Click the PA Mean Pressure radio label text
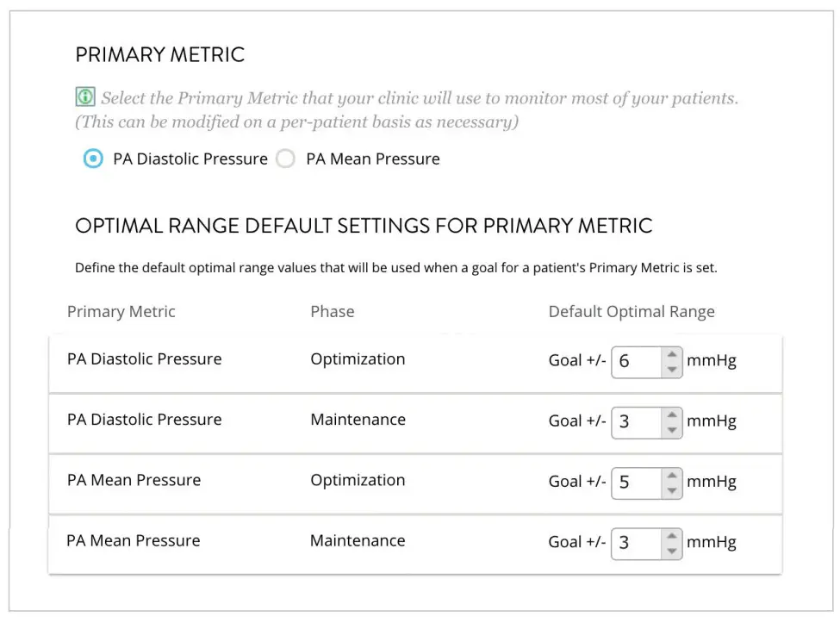Screen dimensions: 840x617 pos(373,159)
